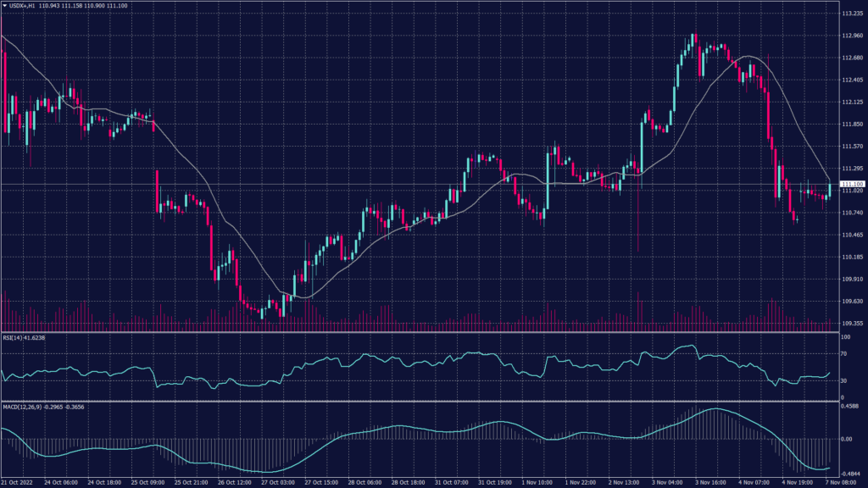Click the 109.355 price axis label

851,323
